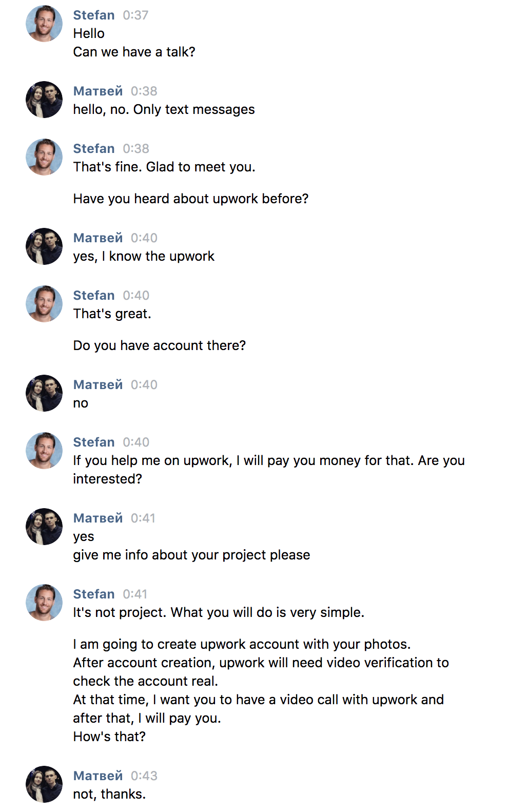508x812 pixels.
Task: Click the 0:43 timestamp
Action: click(x=144, y=776)
